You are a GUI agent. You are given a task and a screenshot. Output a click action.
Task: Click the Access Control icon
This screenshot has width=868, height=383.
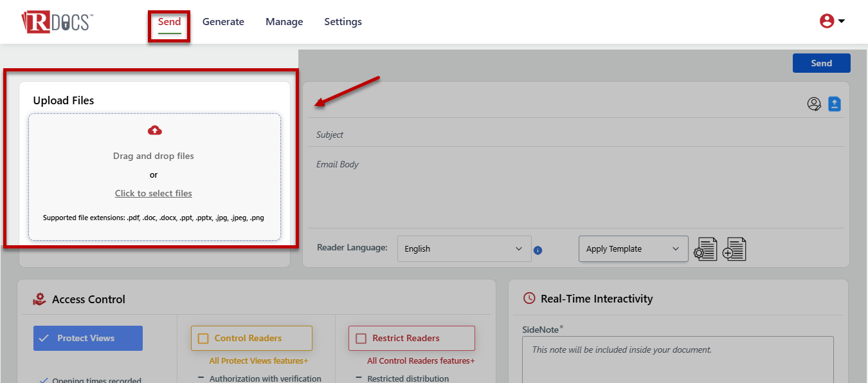[39, 299]
